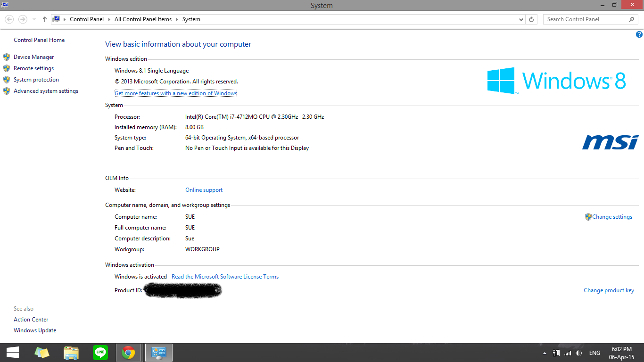Click shield icon beside Remote settings
Image resolution: width=644 pixels, height=362 pixels.
7,68
